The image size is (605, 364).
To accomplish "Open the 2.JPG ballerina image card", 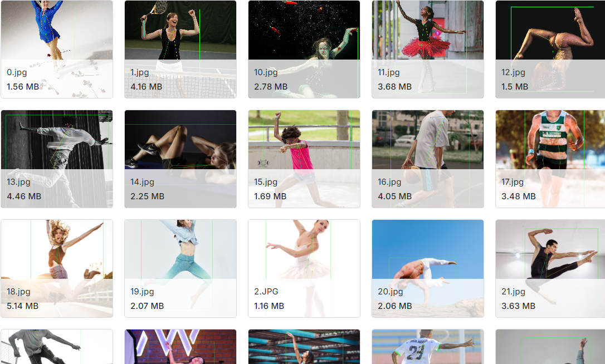I will [x=304, y=268].
